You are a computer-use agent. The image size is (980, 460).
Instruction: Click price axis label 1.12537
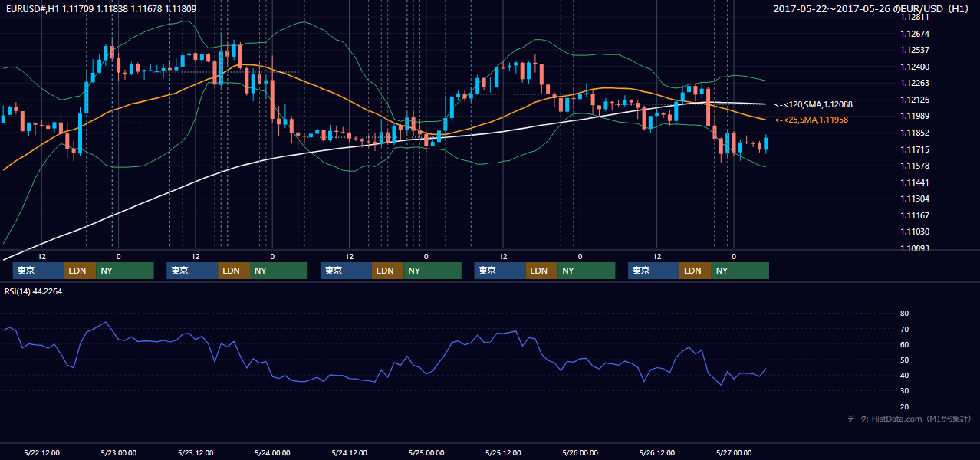coord(915,50)
